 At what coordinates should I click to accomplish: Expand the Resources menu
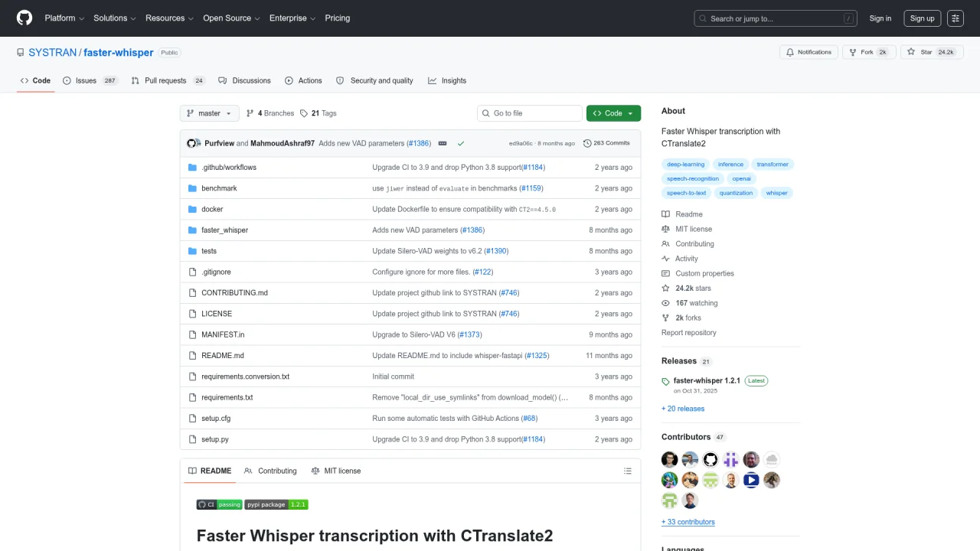pos(169,18)
